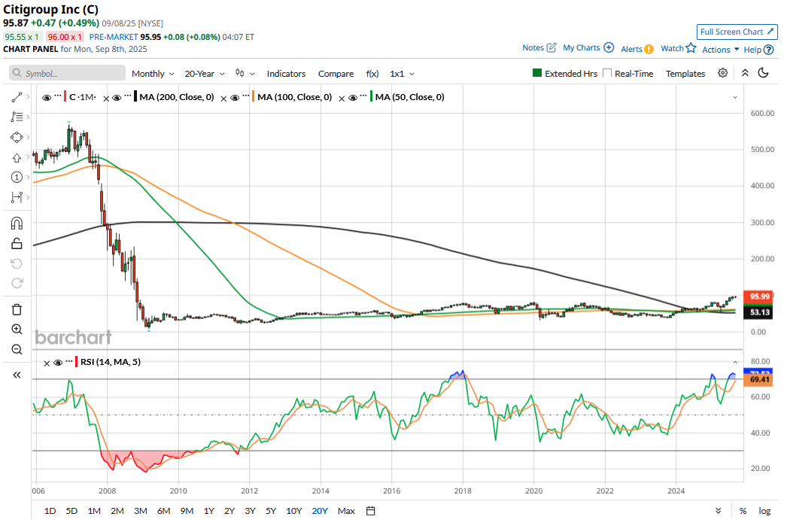The image size is (787, 532).
Task: Click the Full Screen Chart button
Action: click(737, 32)
